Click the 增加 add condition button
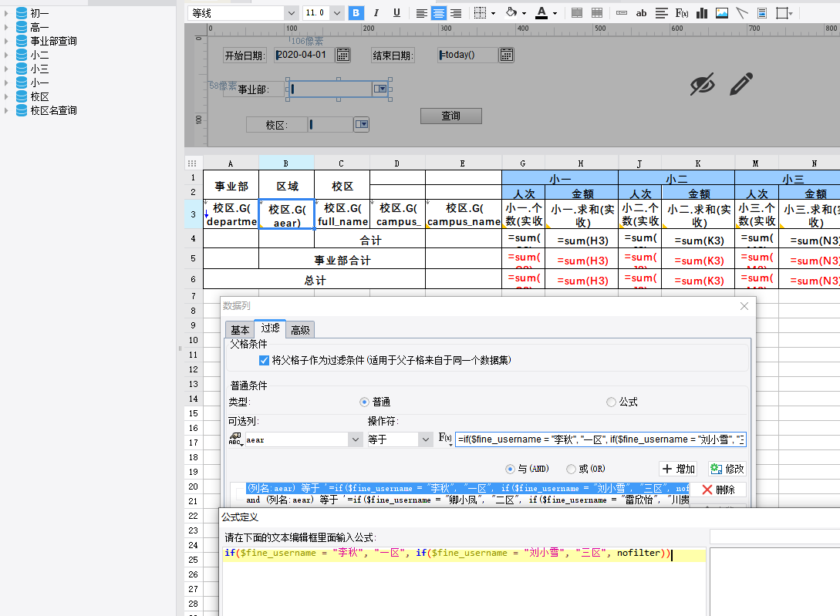Viewport: 840px width, 616px height. [678, 469]
